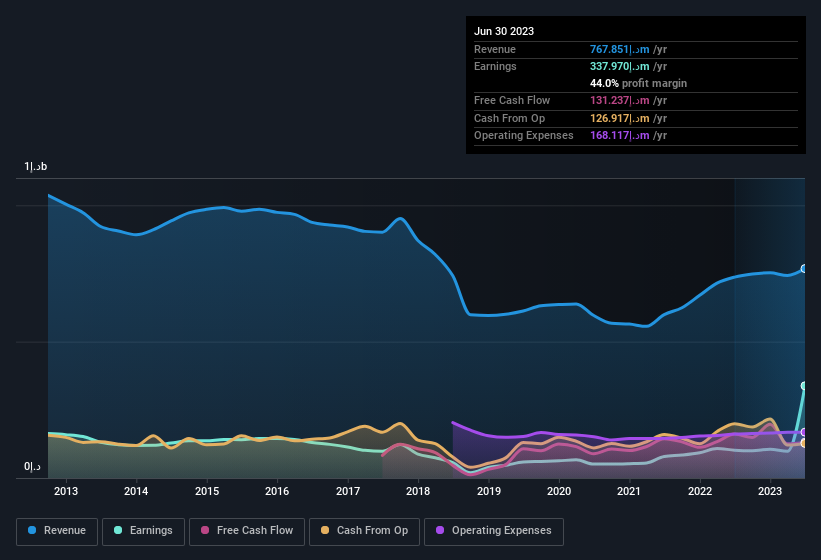Toggle the Cash From Op legend button
Screen dimensions: 821x560
364,531
